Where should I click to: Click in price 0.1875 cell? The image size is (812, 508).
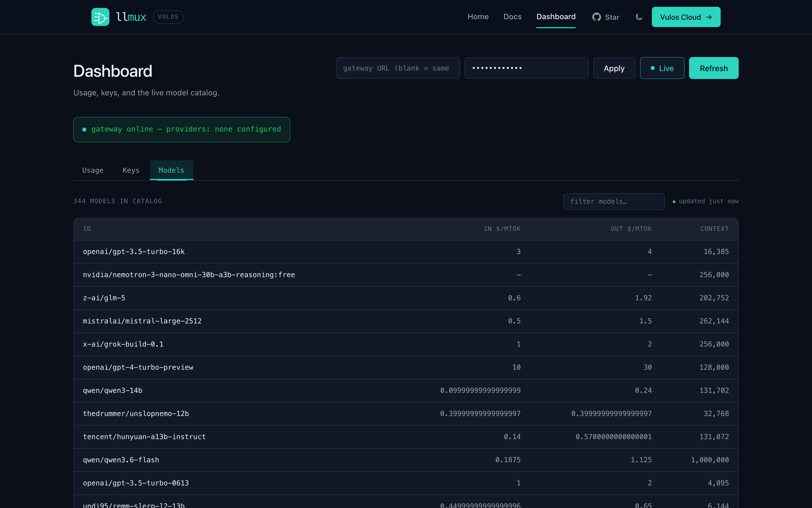pos(508,460)
